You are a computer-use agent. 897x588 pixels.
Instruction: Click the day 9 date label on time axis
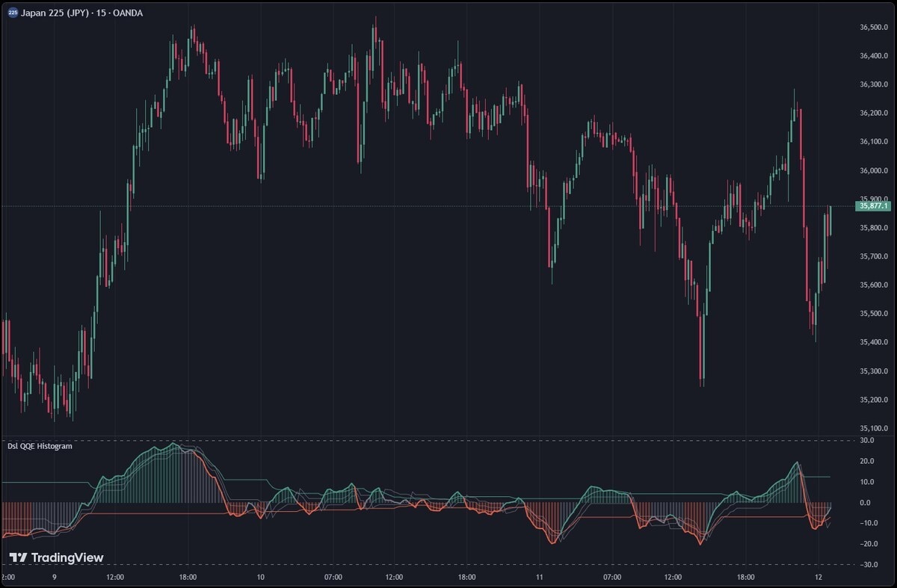click(x=54, y=578)
